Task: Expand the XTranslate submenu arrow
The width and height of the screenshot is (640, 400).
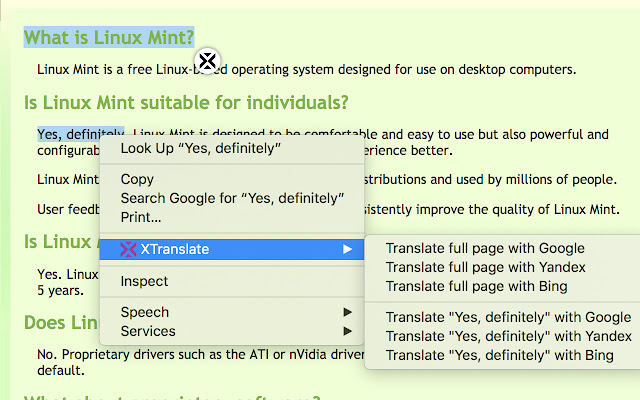Action: [347, 249]
